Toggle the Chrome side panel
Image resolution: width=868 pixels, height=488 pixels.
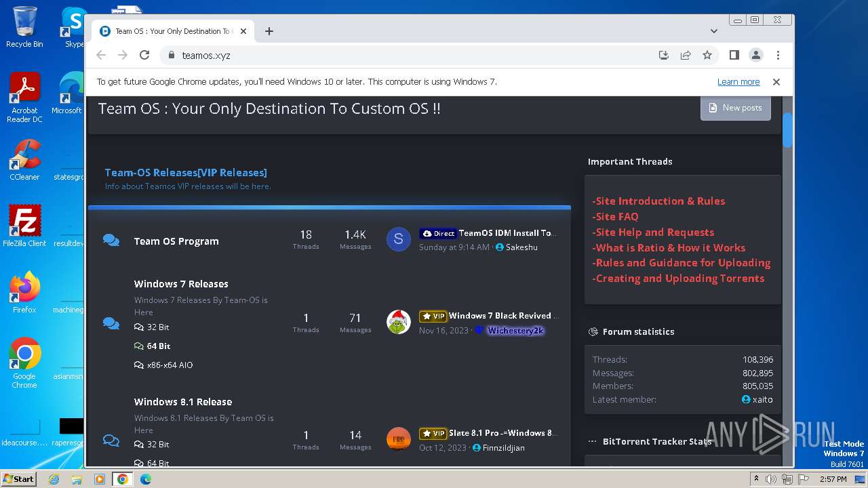pyautogui.click(x=734, y=55)
